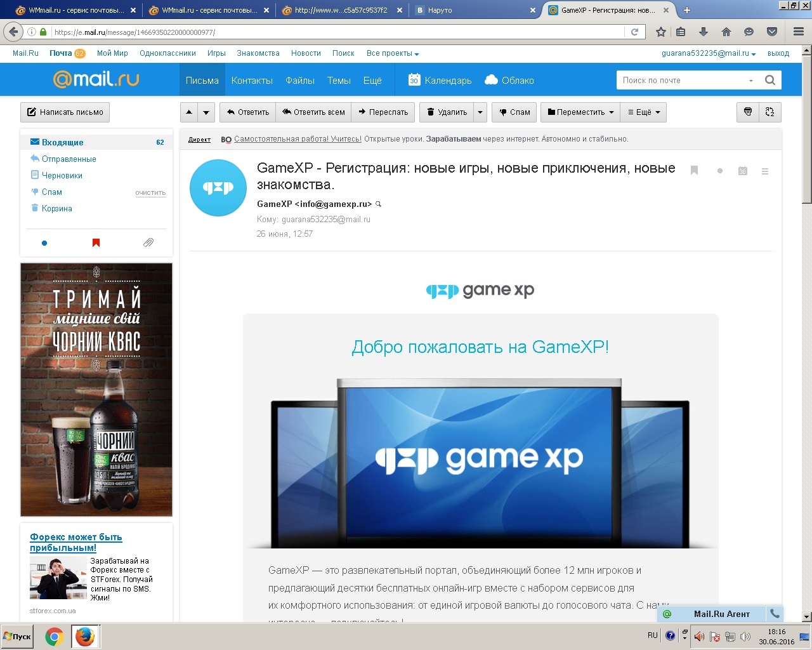
Task: Open the Файлы tab
Action: pos(300,80)
